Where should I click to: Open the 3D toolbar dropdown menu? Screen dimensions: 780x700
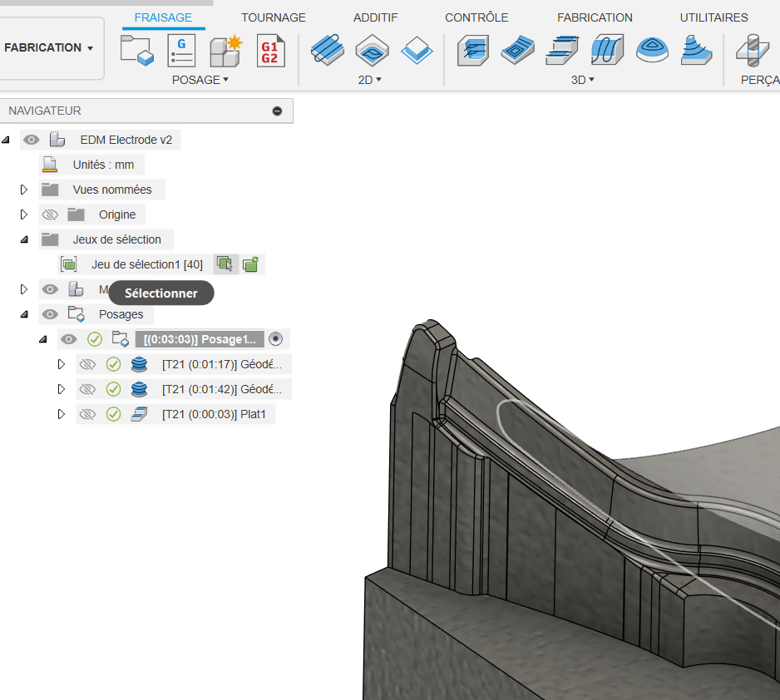pyautogui.click(x=581, y=80)
